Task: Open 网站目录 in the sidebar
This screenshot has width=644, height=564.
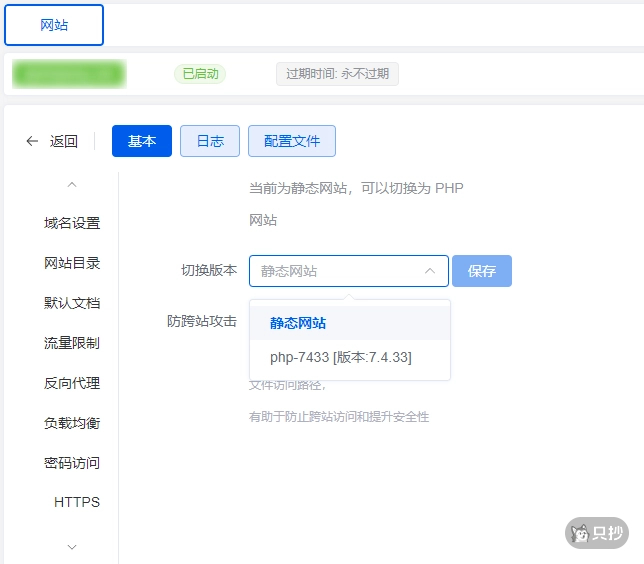Action: pyautogui.click(x=72, y=263)
